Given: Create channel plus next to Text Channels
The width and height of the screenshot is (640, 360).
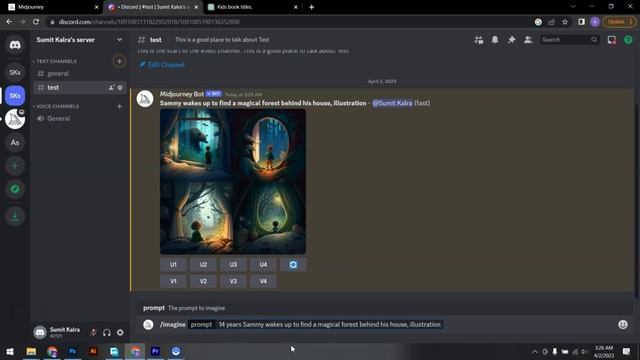Looking at the screenshot, I should (x=119, y=61).
